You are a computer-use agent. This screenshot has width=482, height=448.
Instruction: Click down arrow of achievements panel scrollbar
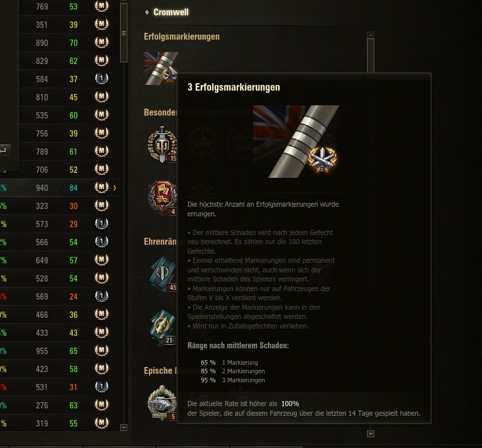(371, 433)
